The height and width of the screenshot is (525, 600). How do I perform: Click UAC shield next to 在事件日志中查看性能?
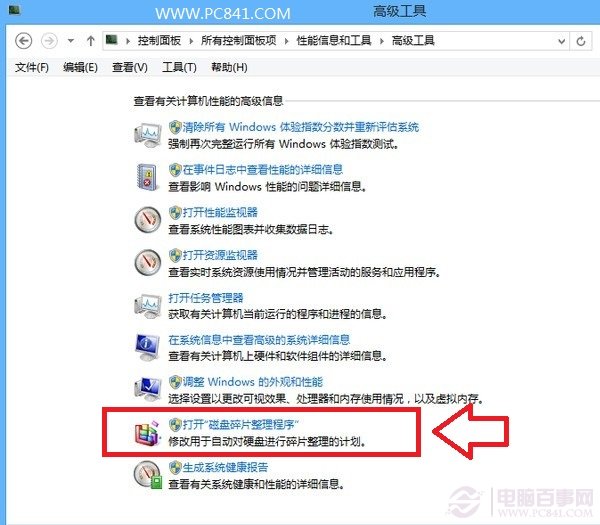tap(175, 170)
